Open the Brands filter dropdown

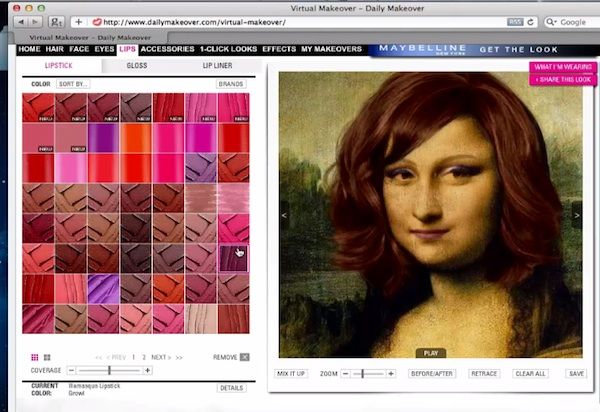tap(231, 84)
